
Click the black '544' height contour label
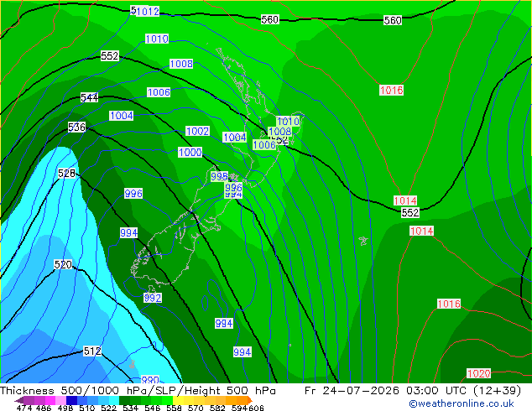coord(89,97)
